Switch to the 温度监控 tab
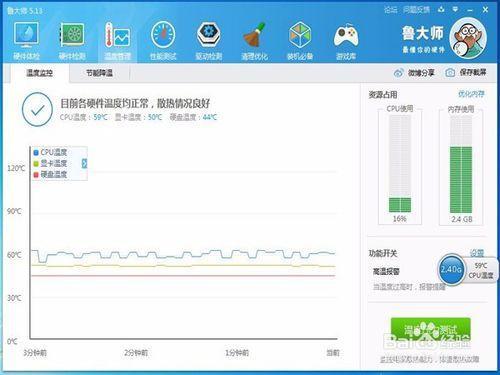 click(x=39, y=73)
